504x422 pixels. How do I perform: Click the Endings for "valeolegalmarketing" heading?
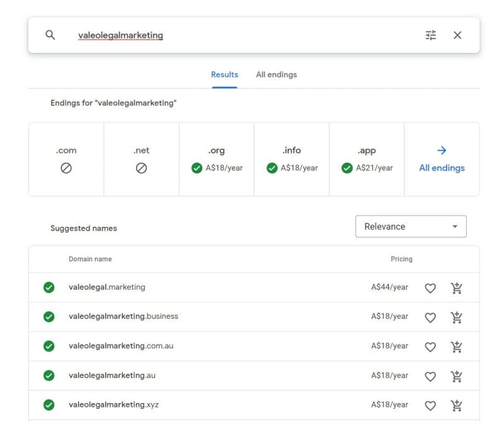pyautogui.click(x=113, y=103)
